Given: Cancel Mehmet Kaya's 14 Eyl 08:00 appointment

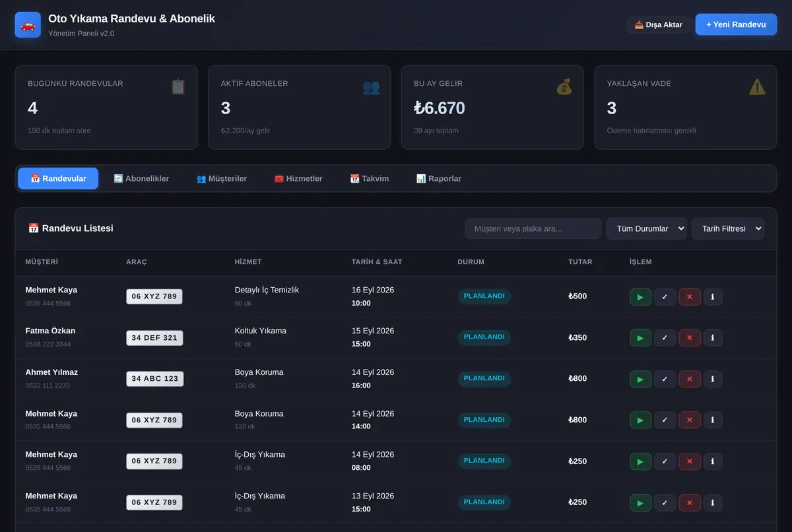Looking at the screenshot, I should 689,461.
